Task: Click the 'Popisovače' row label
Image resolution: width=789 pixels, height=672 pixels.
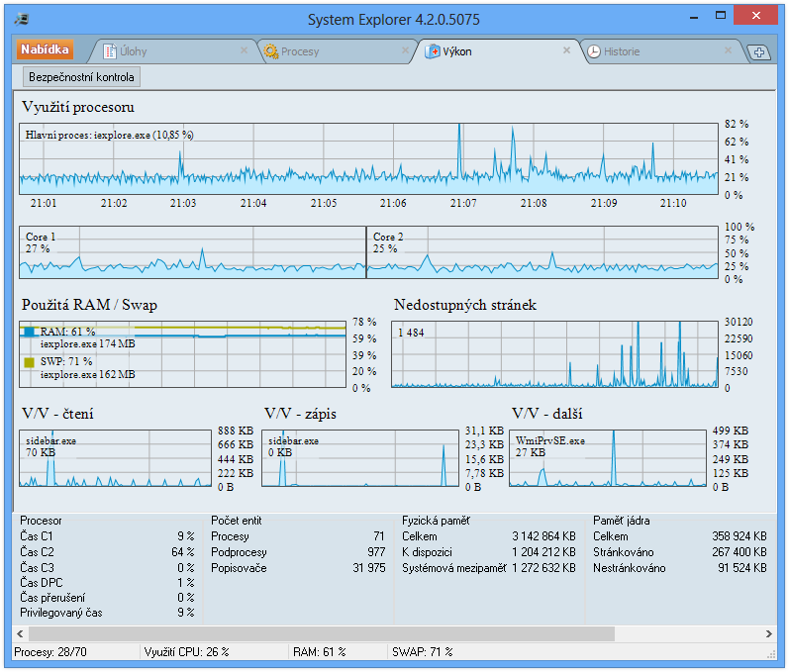Action: (x=239, y=568)
